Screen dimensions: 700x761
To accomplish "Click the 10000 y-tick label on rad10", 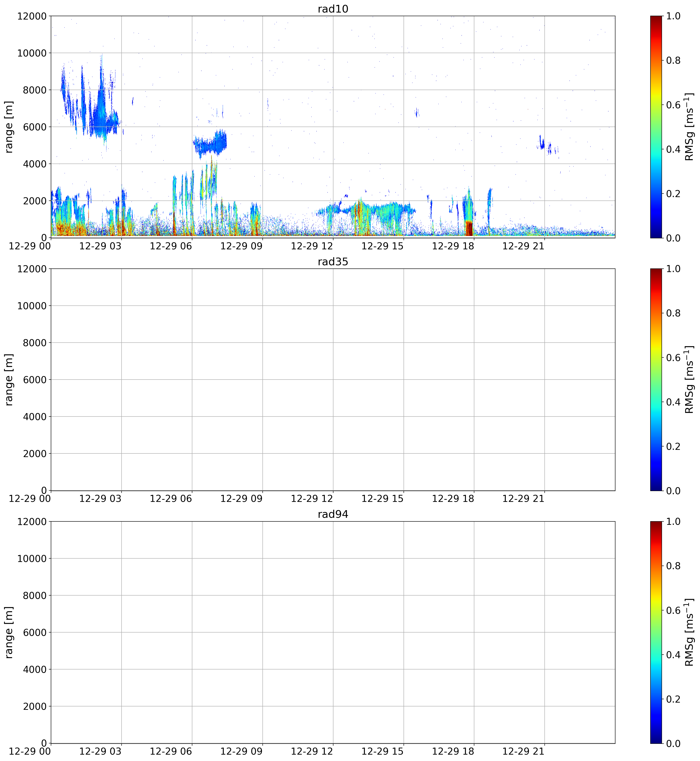I will coord(32,53).
